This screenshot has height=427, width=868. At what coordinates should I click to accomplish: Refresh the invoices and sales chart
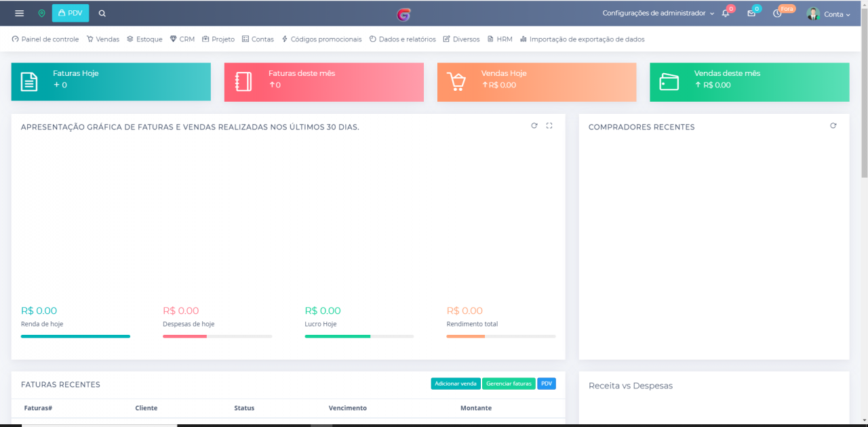pyautogui.click(x=534, y=126)
